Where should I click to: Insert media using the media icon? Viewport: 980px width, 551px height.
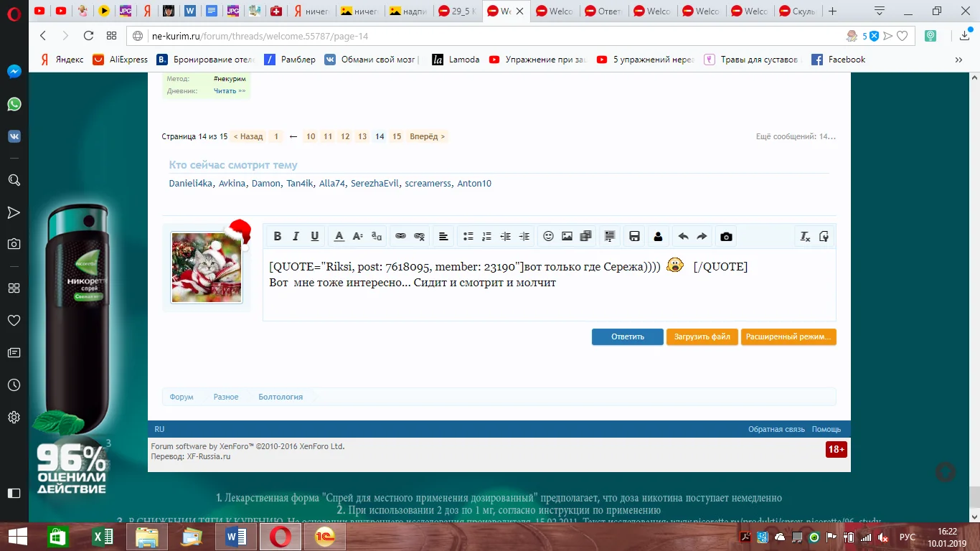pos(586,237)
